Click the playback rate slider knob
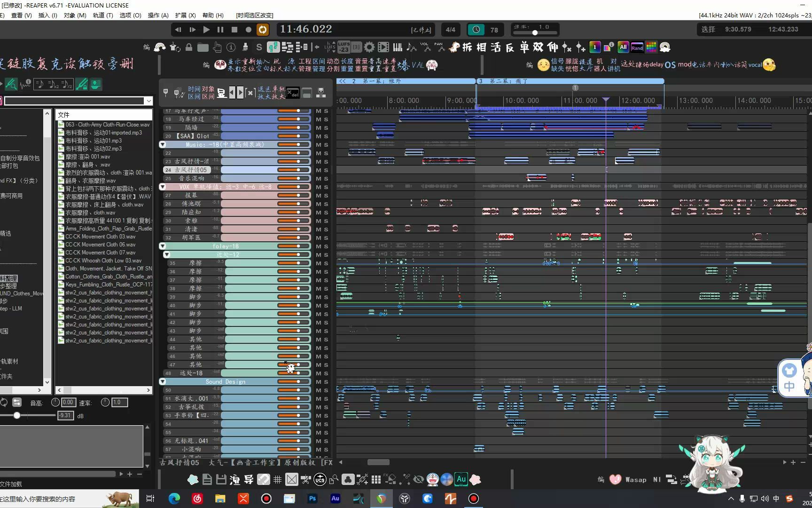812x508 pixels. pyautogui.click(x=535, y=33)
